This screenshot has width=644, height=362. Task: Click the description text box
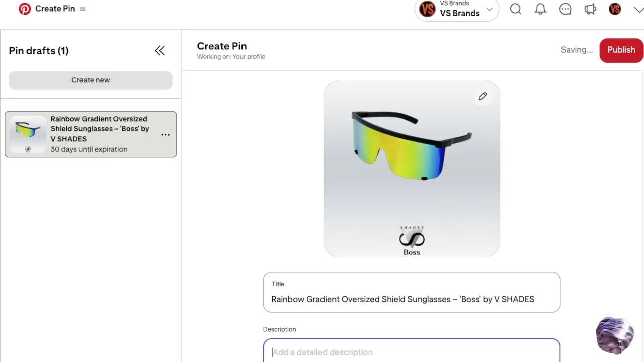(x=412, y=351)
